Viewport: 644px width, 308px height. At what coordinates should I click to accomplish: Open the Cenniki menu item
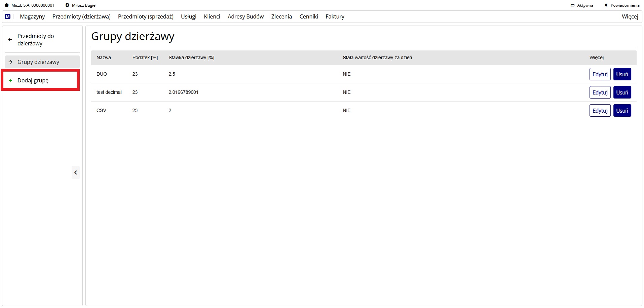click(308, 16)
